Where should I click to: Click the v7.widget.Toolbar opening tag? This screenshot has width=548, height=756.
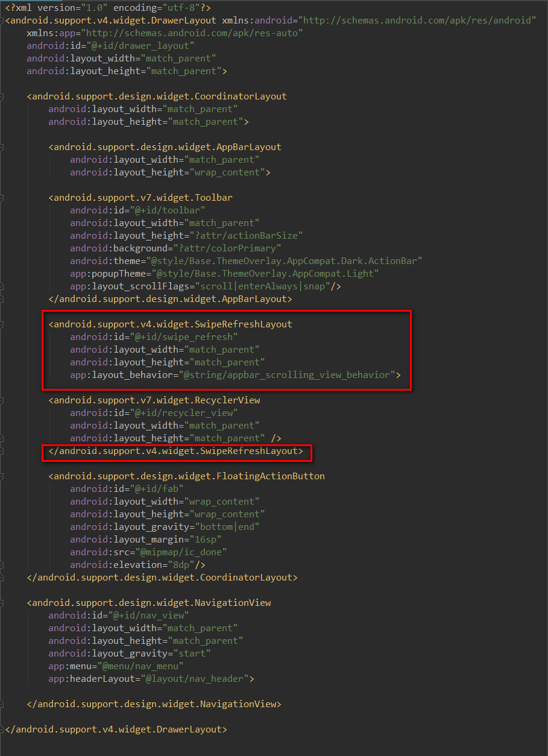[x=140, y=198]
